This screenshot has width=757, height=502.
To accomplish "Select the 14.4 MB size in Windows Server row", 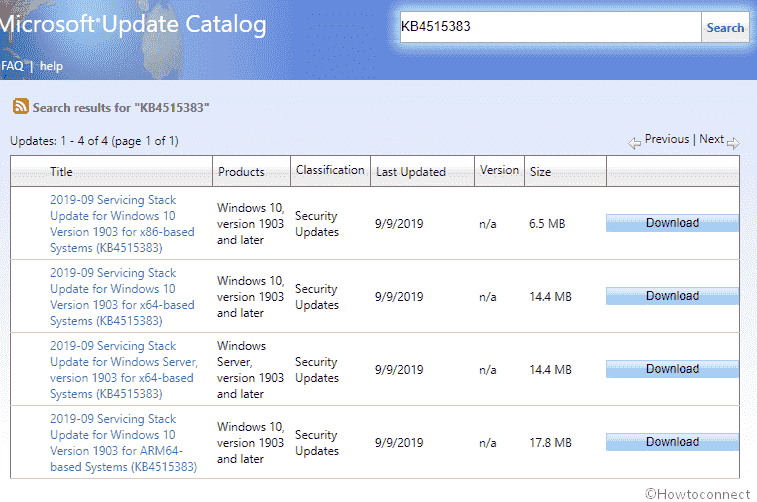I will (x=550, y=370).
